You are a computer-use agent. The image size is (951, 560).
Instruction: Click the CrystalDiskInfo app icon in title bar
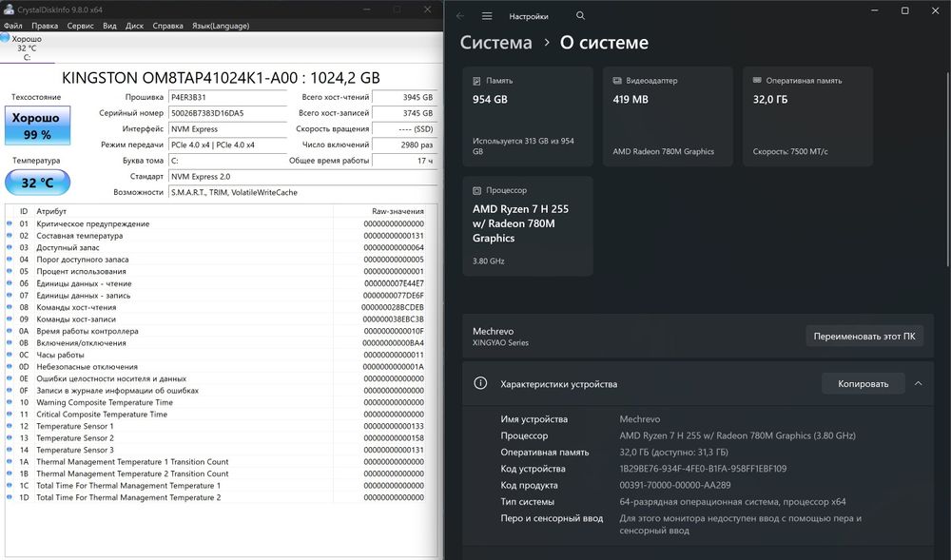(8, 10)
